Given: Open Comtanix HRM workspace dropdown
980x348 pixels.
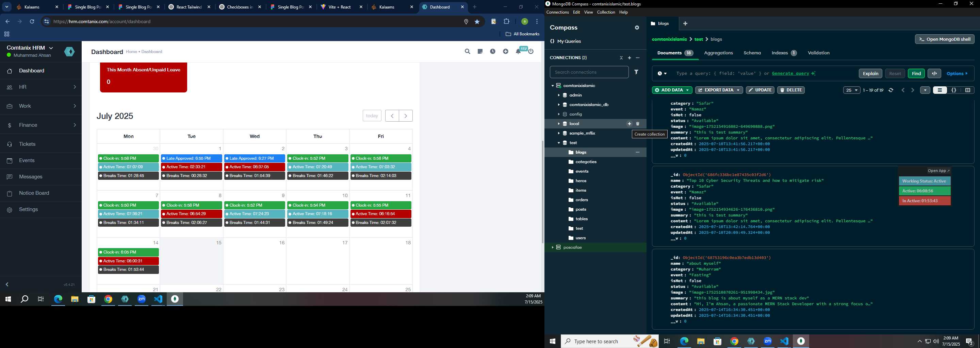Looking at the screenshot, I should (30, 48).
